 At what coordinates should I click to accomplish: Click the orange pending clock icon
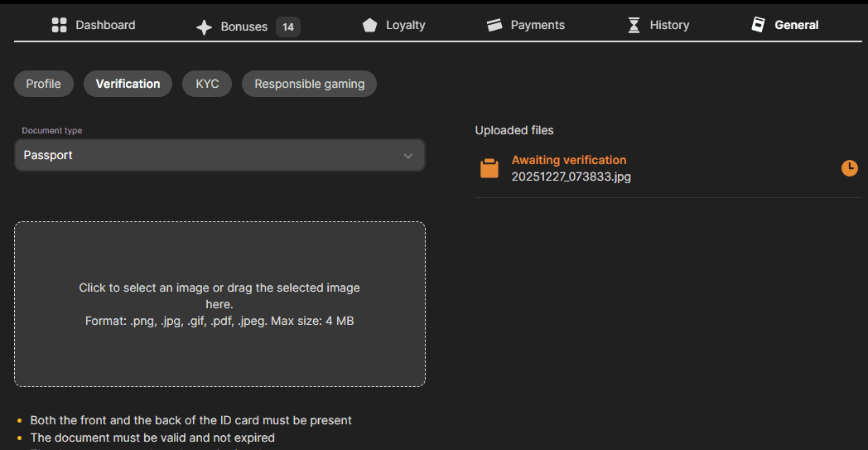(849, 168)
